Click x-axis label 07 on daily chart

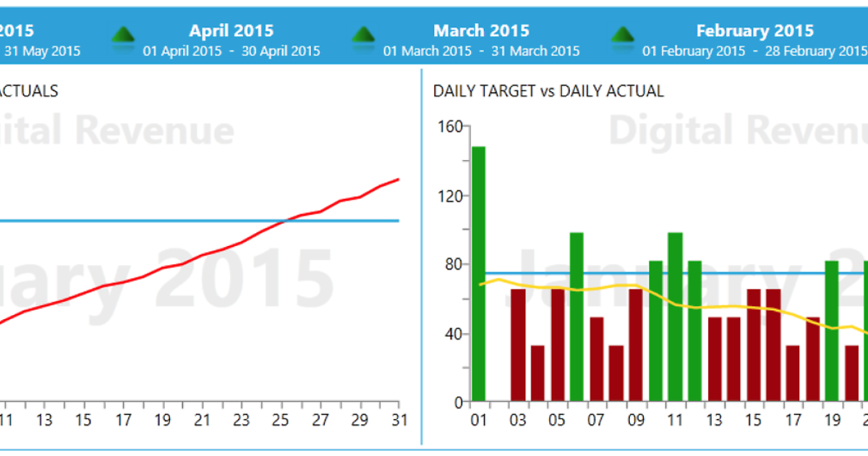click(x=596, y=420)
